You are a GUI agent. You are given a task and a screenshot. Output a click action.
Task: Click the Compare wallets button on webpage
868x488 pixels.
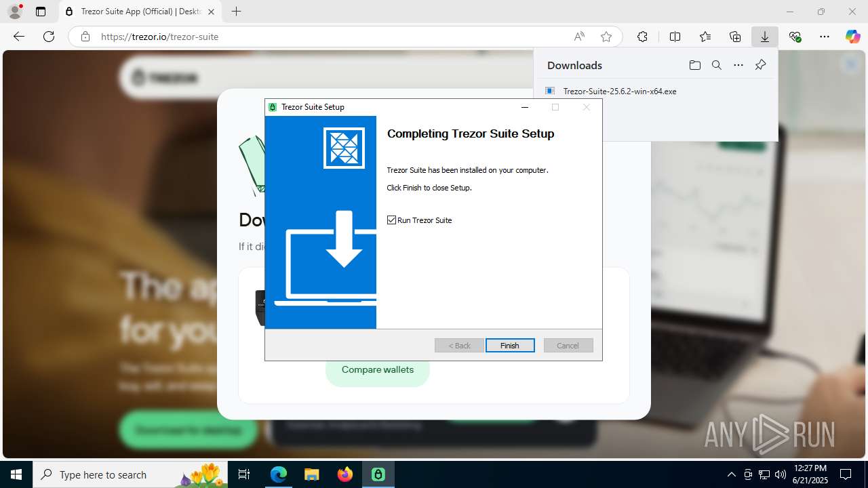point(378,370)
